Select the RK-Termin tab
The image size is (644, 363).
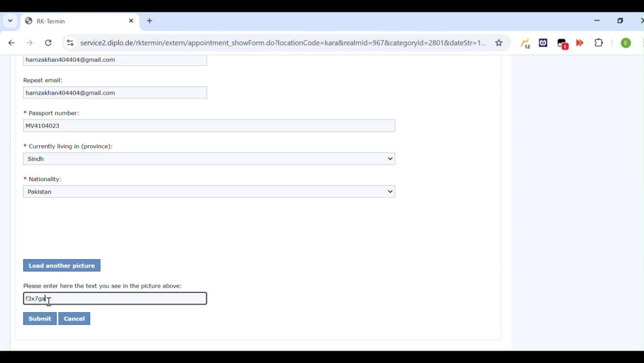pyautogui.click(x=80, y=21)
